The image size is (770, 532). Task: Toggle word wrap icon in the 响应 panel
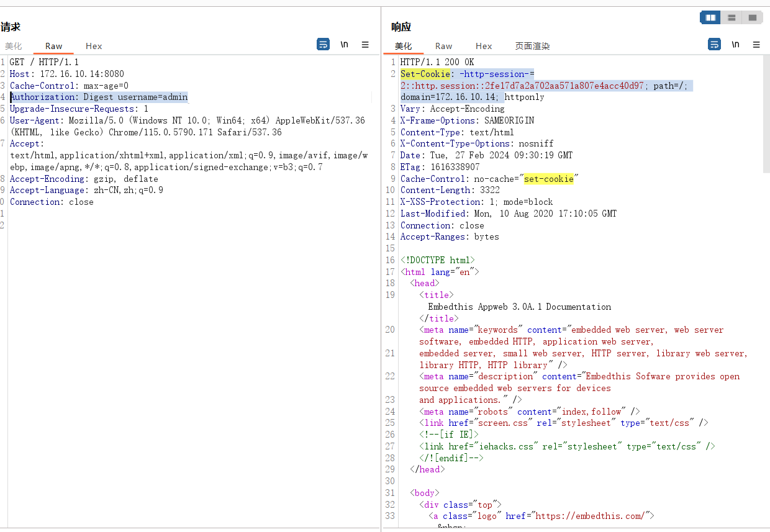(x=714, y=45)
